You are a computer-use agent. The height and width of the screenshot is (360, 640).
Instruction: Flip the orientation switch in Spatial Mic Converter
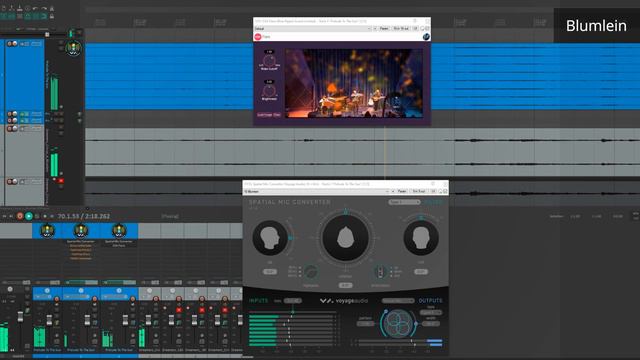(x=380, y=271)
